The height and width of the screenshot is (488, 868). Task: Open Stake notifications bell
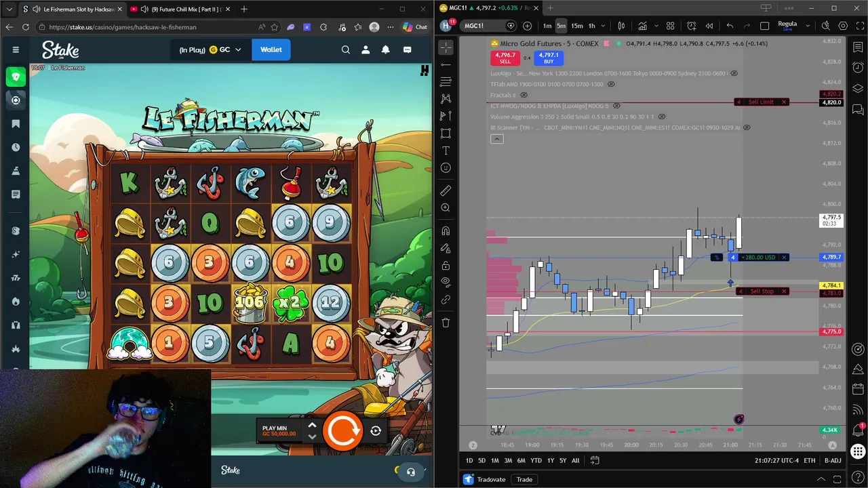(386, 49)
